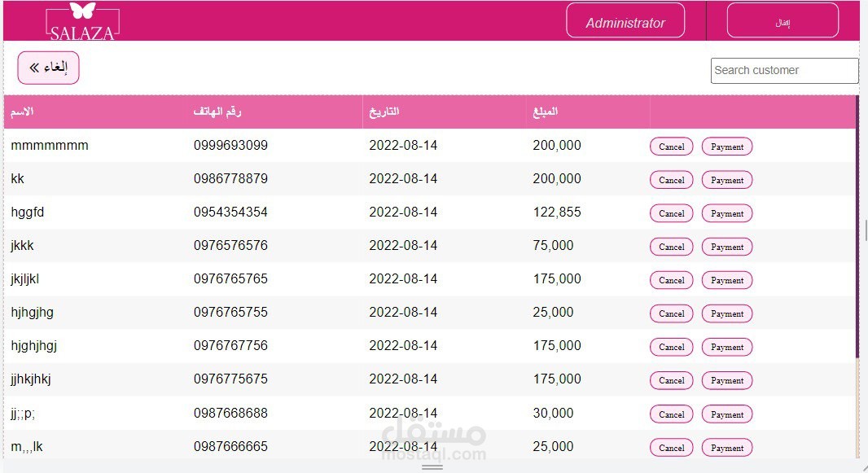Screen dimensions: 868x473
Task: Open Payment for hjhgjhg
Action: (x=727, y=313)
